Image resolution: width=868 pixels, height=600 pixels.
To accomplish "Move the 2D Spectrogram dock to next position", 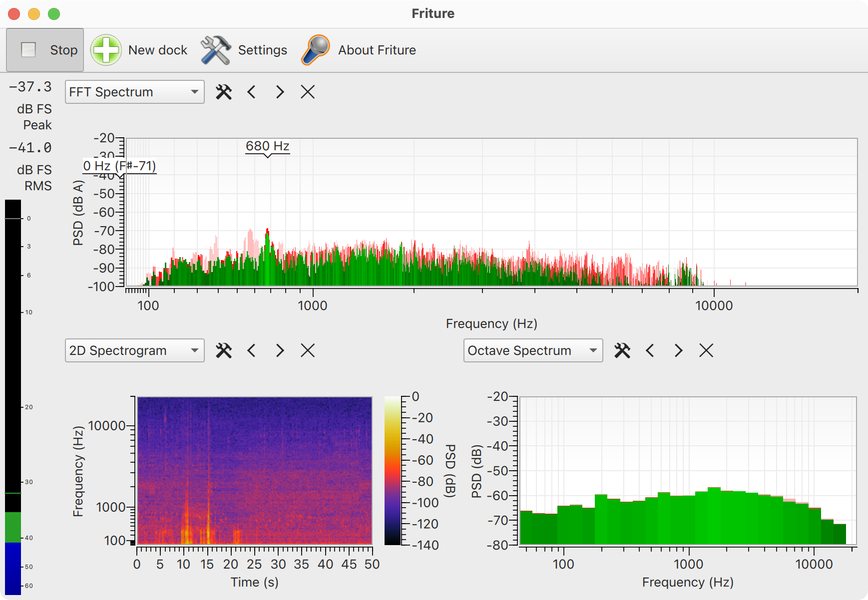I will click(x=280, y=350).
